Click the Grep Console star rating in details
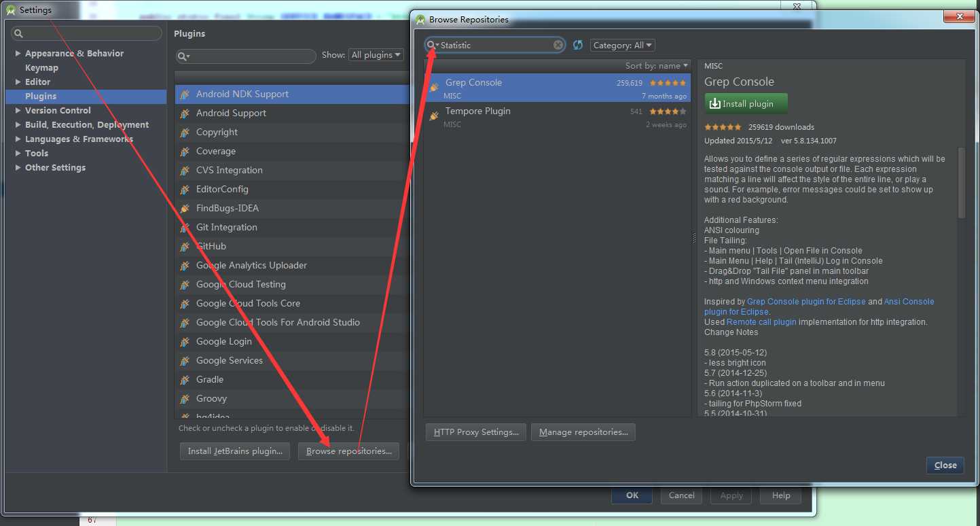Viewport: 980px width, 526px height. coord(723,127)
